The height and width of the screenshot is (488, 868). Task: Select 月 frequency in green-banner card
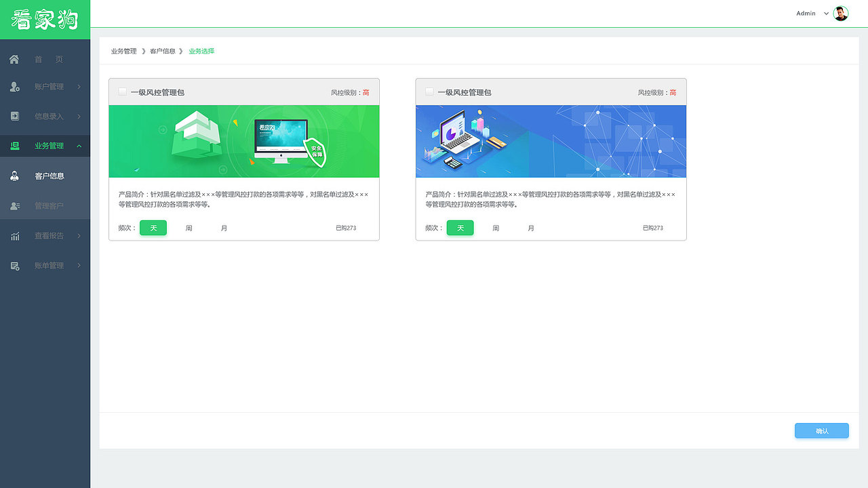pyautogui.click(x=224, y=228)
